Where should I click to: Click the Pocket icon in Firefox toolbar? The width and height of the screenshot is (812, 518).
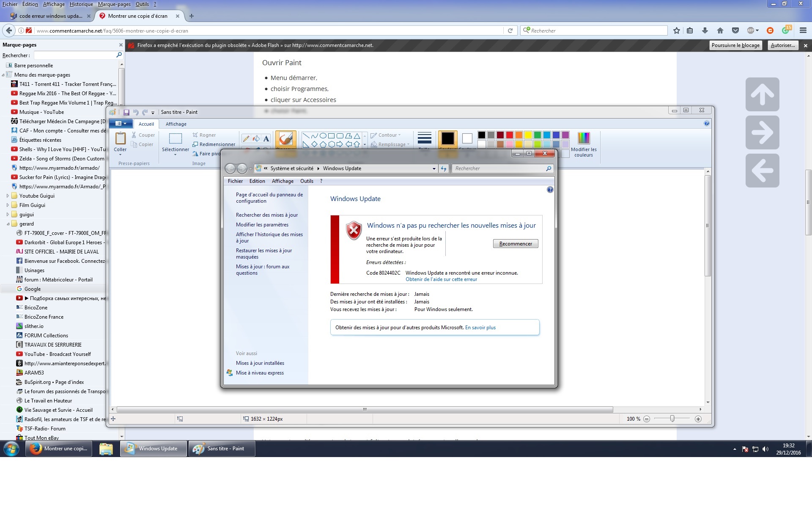coord(735,30)
